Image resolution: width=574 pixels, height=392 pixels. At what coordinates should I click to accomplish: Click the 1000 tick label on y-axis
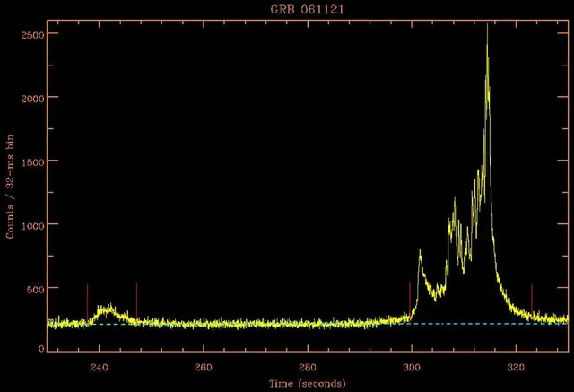[x=32, y=226]
